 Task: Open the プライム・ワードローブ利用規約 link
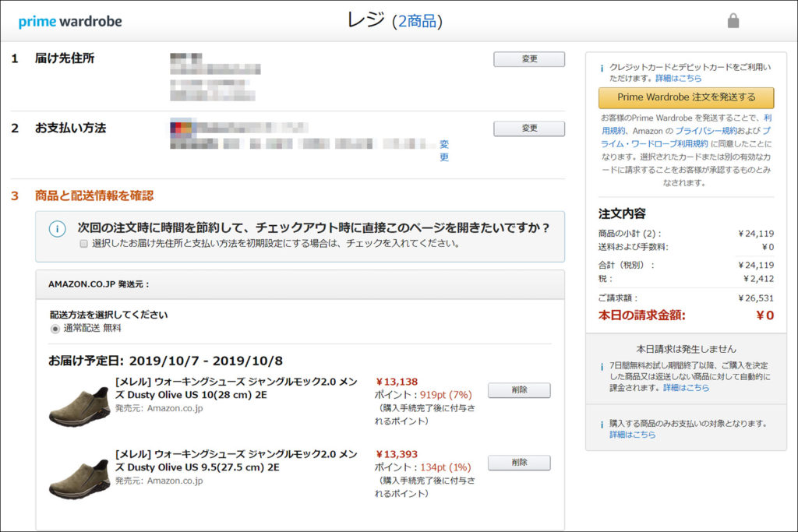(686, 137)
